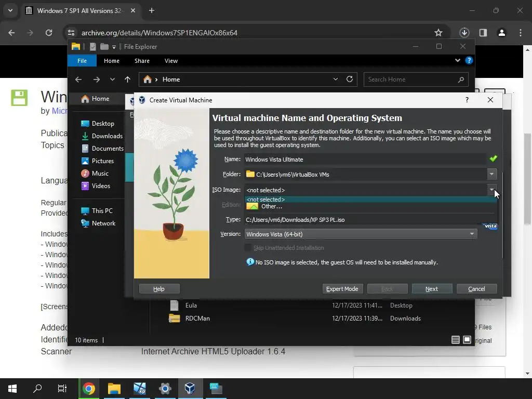Image resolution: width=532 pixels, height=399 pixels.
Task: Toggle Skip Unattended Installation checkbox
Action: (248, 248)
